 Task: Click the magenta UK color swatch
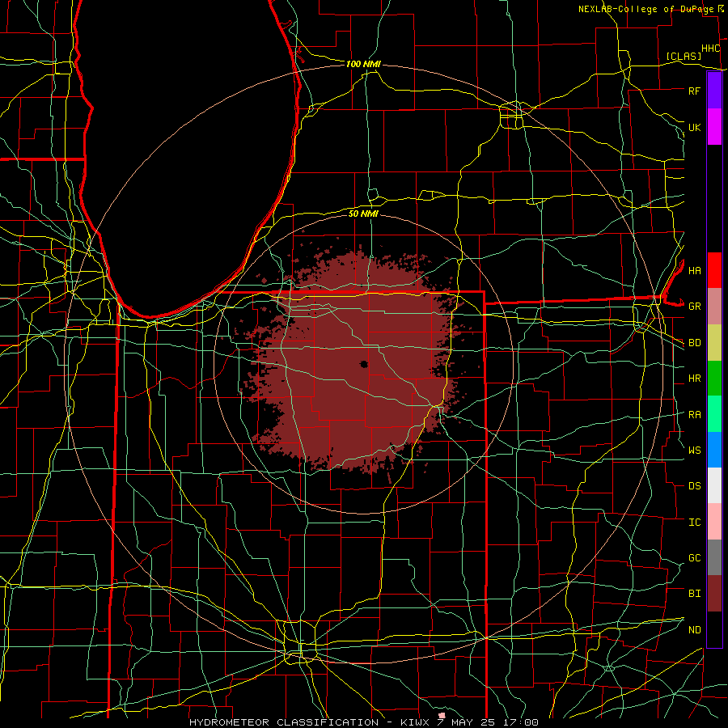(x=714, y=127)
